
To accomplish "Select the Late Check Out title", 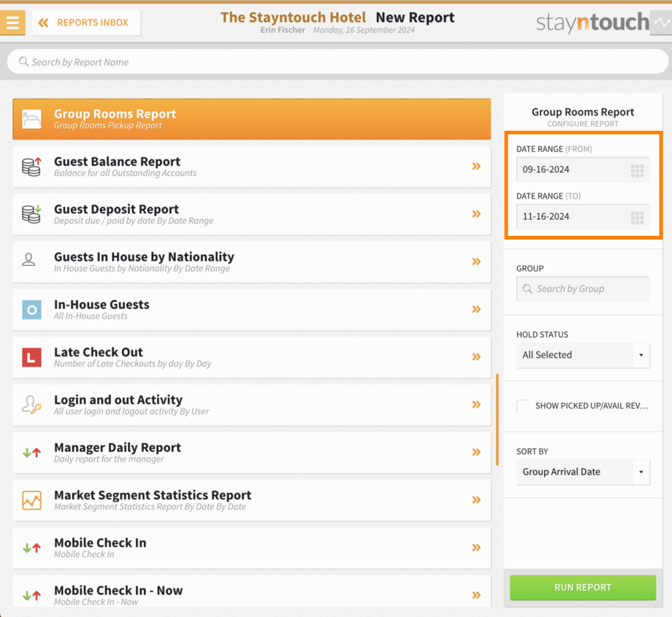I will [x=98, y=352].
